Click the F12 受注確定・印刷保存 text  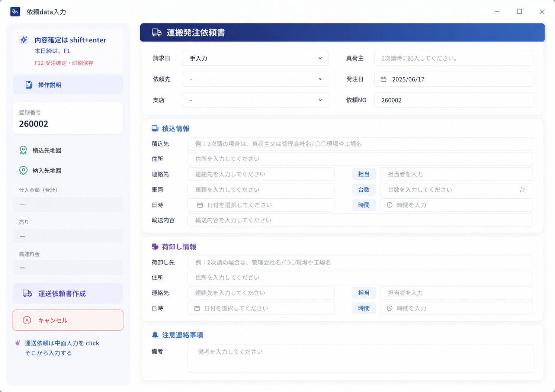click(64, 63)
